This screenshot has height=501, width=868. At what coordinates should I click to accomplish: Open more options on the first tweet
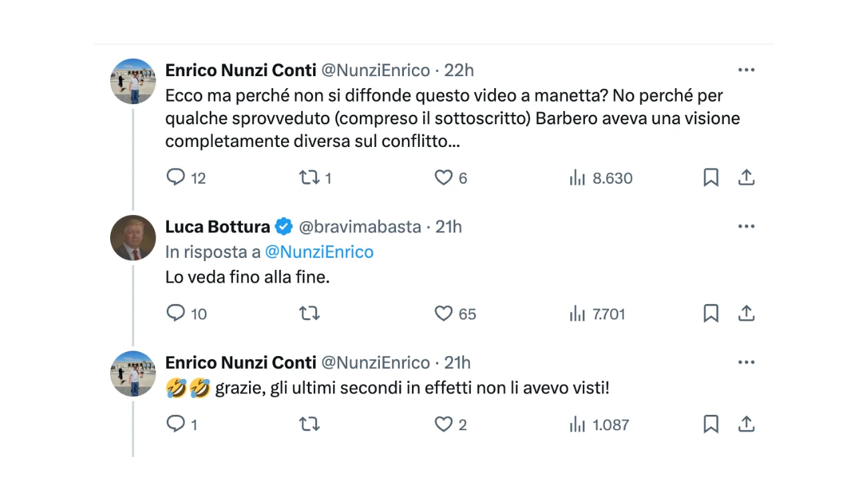click(746, 70)
